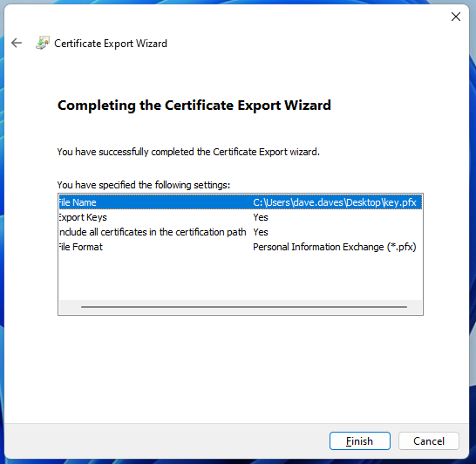Click the Yes value for certification path
476x464 pixels.
[x=261, y=232]
